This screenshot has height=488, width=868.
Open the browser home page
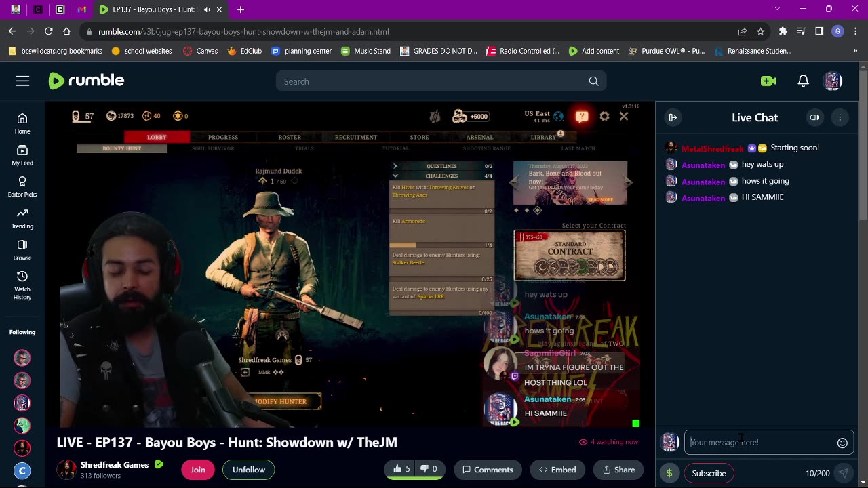click(x=66, y=31)
